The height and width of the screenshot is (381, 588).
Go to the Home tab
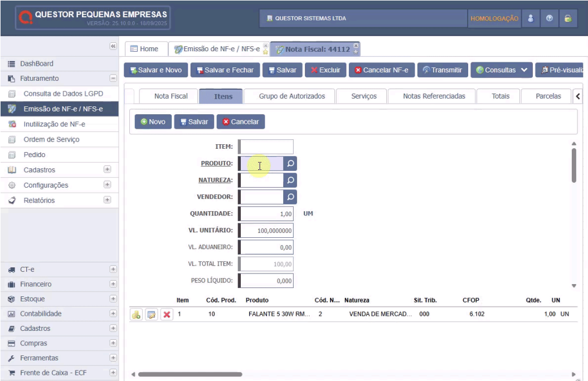(144, 49)
